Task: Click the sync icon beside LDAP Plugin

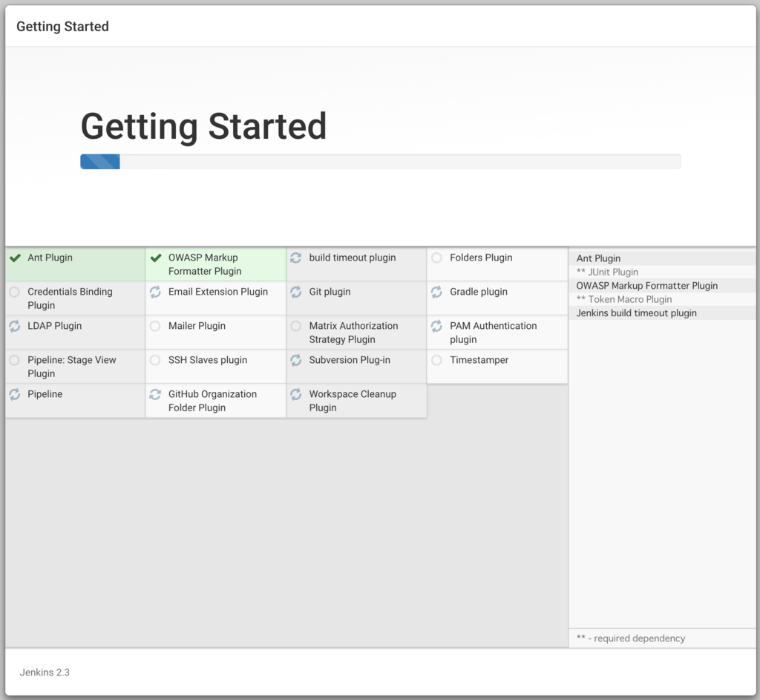Action: click(x=15, y=327)
